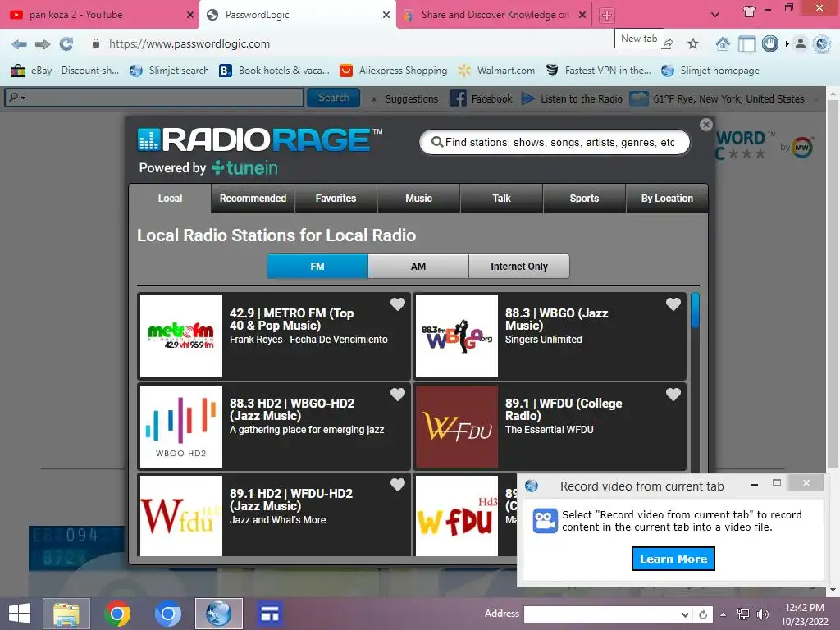Favorite the 42.9 METRO FM station heart
Screen dimensions: 840x630
click(x=398, y=304)
